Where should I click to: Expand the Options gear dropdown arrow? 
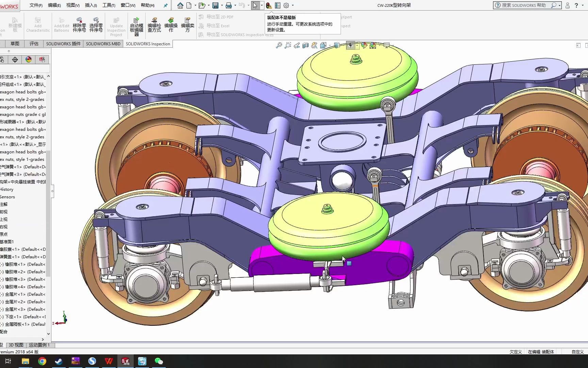pos(293,5)
